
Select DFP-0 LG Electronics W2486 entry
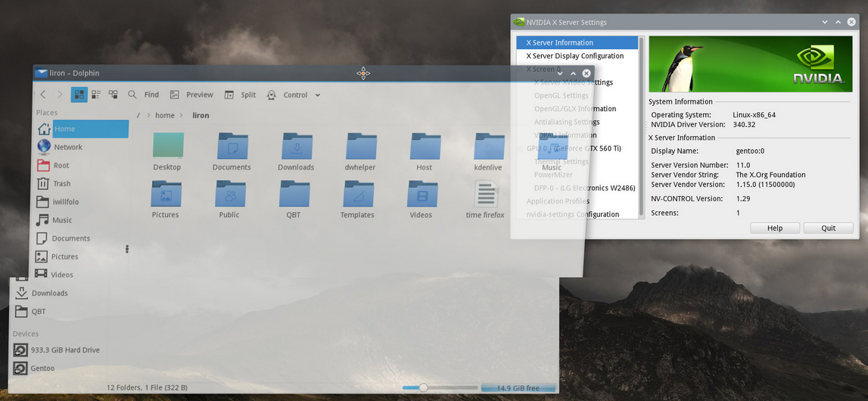[x=584, y=188]
